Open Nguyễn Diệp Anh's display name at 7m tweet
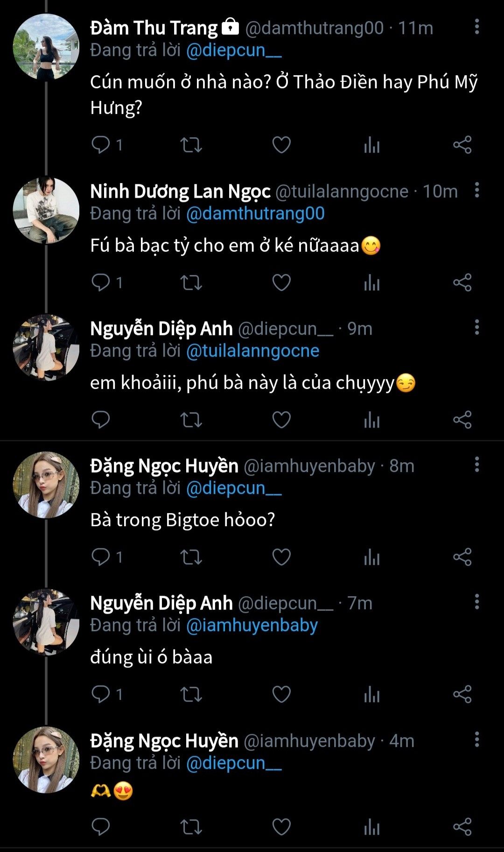The image size is (504, 852). (x=161, y=603)
